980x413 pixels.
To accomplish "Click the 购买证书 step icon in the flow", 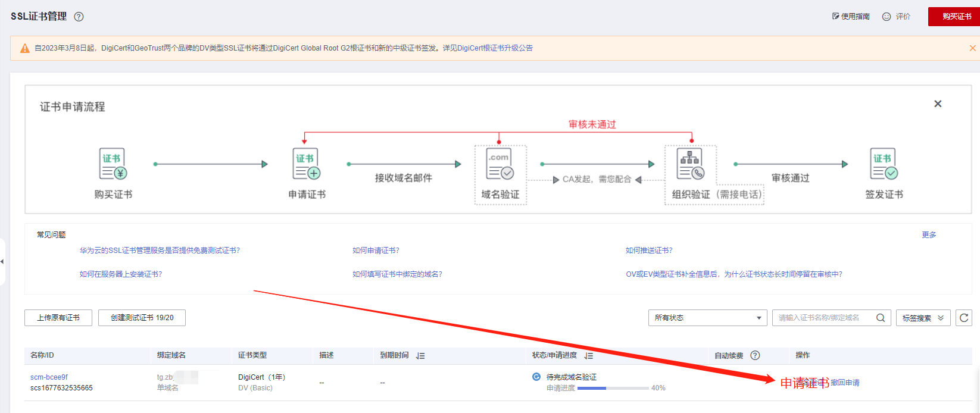I will point(113,164).
